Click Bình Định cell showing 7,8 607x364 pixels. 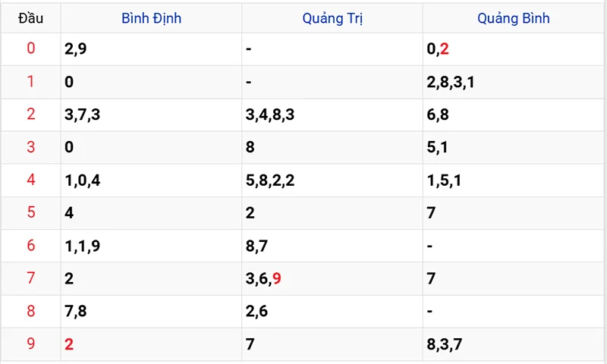point(75,311)
